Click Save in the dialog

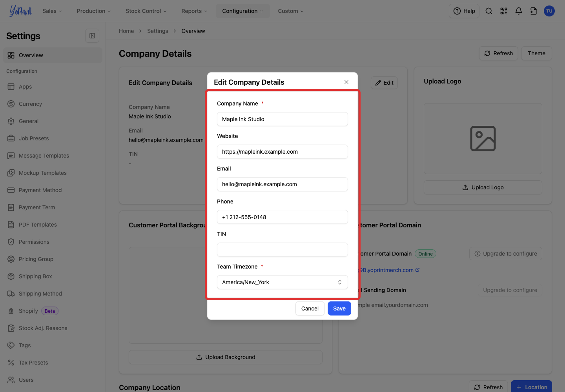[339, 309]
